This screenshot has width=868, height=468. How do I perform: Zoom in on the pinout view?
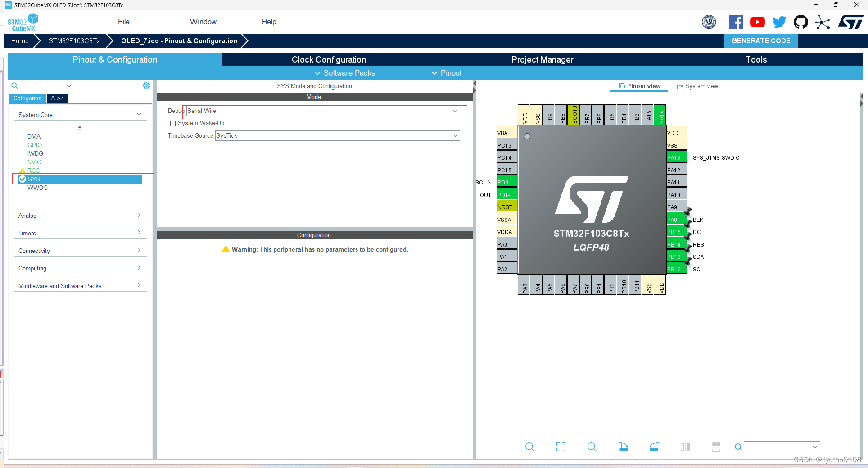530,447
